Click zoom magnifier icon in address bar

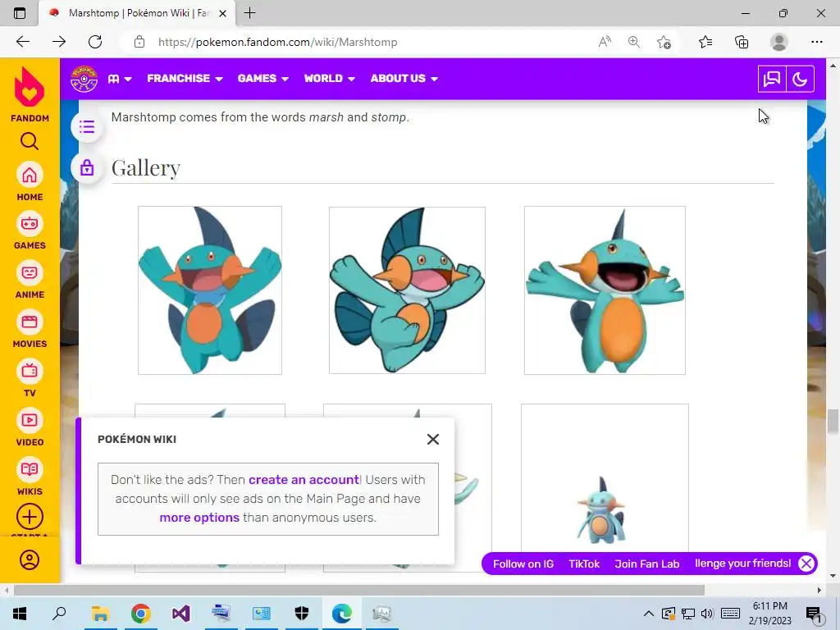click(x=634, y=42)
